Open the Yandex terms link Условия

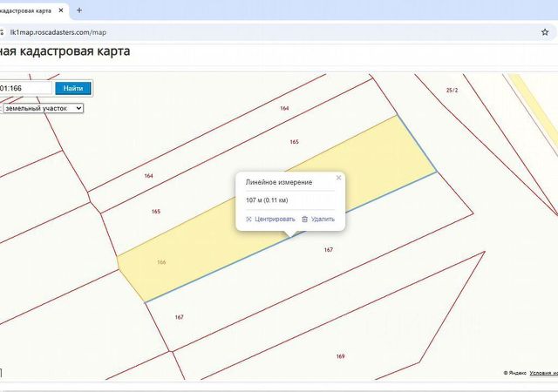tap(543, 373)
